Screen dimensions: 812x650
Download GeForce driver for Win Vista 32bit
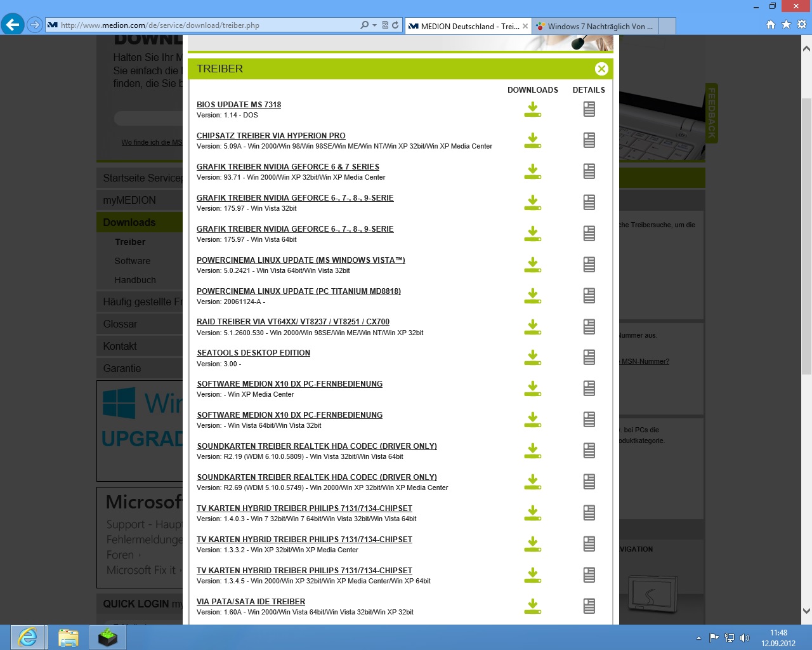tap(533, 203)
